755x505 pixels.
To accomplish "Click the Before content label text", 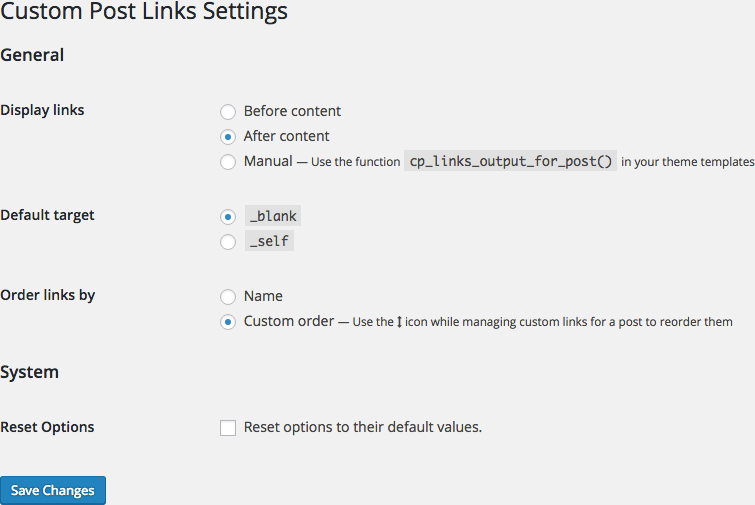I will (292, 111).
